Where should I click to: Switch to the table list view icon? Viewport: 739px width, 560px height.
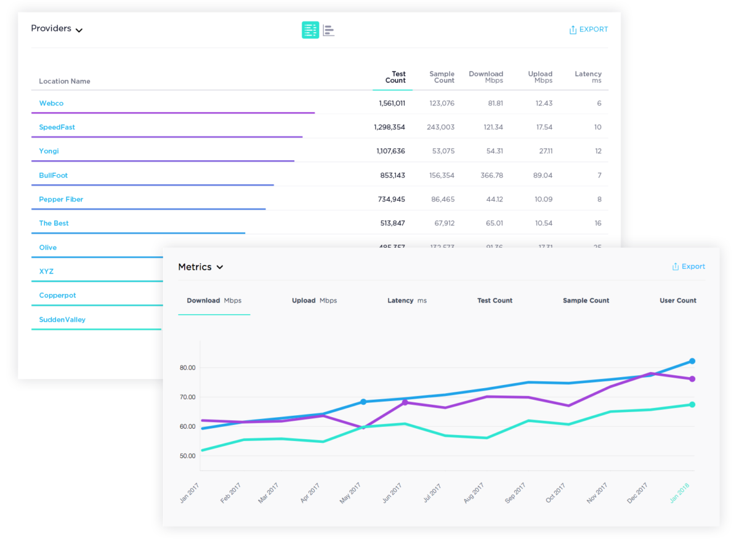pos(310,30)
